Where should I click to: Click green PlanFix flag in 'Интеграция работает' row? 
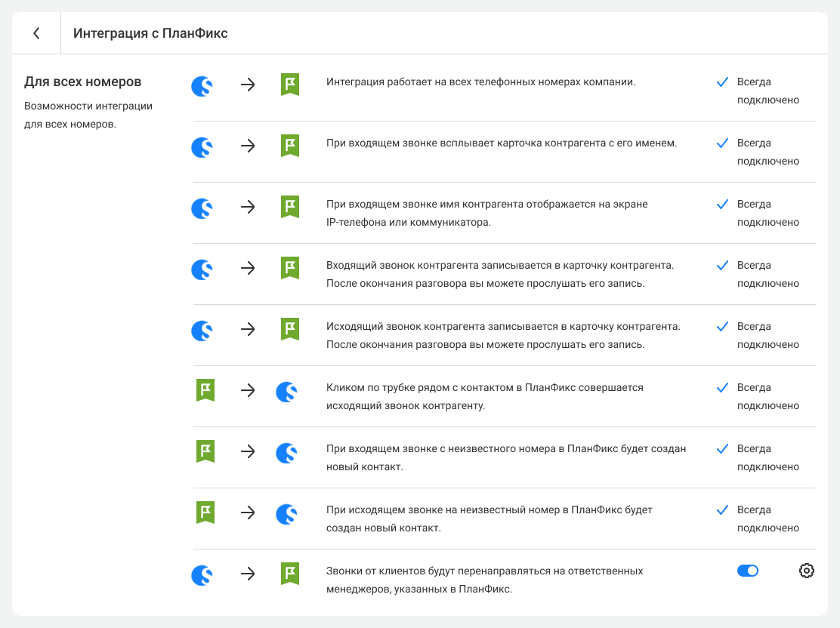[x=290, y=85]
